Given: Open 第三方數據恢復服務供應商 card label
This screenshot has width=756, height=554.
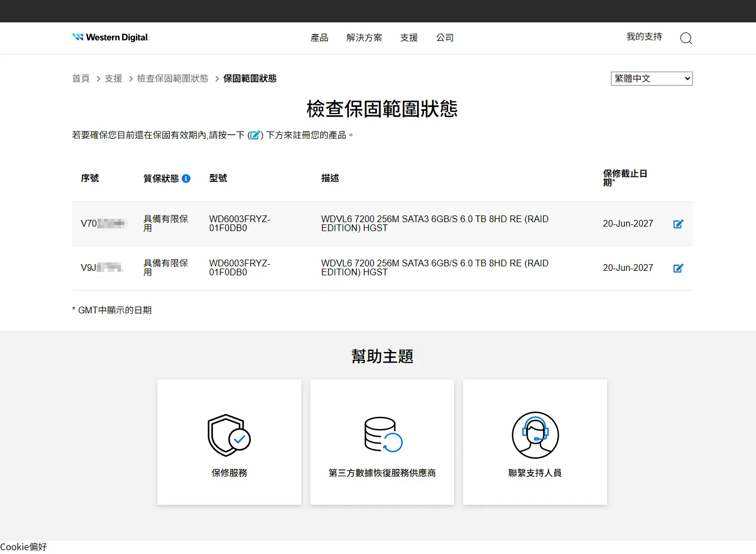Looking at the screenshot, I should click(x=382, y=473).
